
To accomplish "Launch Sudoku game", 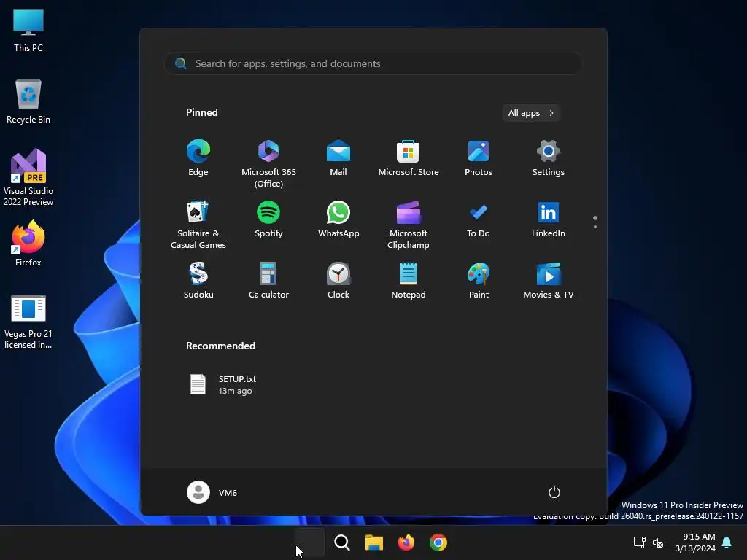I will (198, 281).
